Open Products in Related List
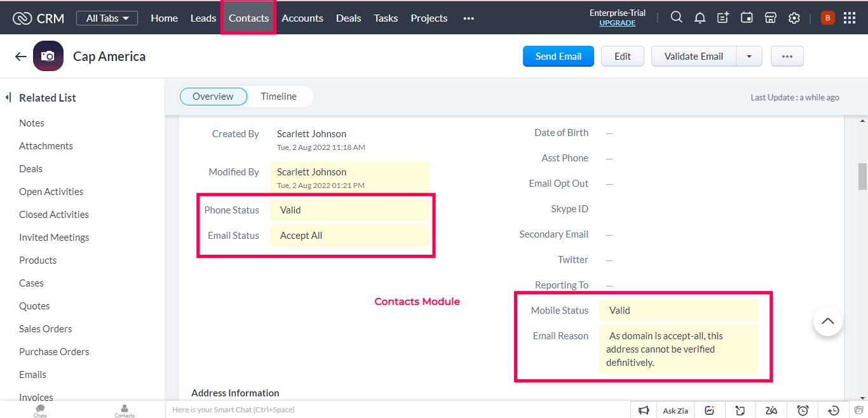Viewport: 868px width, 418px height. (x=37, y=260)
